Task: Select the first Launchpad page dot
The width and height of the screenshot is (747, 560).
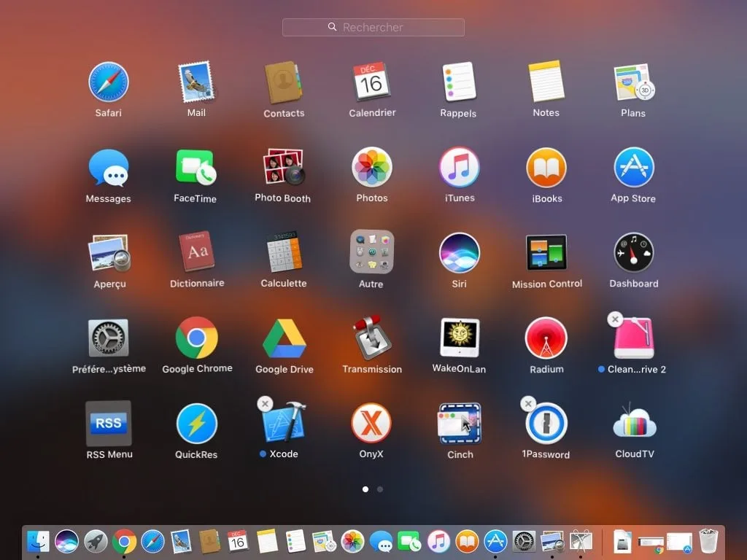Action: [365, 489]
